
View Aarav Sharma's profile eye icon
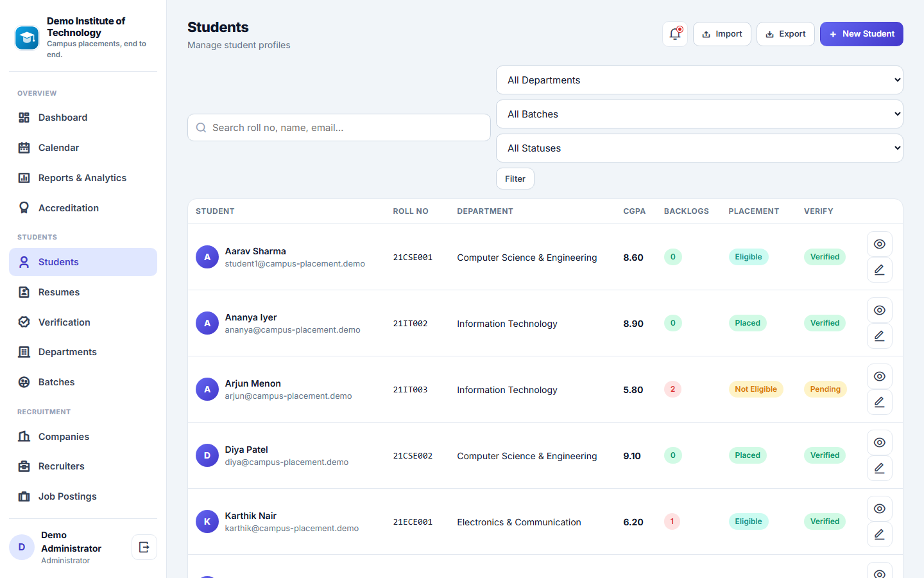tap(880, 244)
